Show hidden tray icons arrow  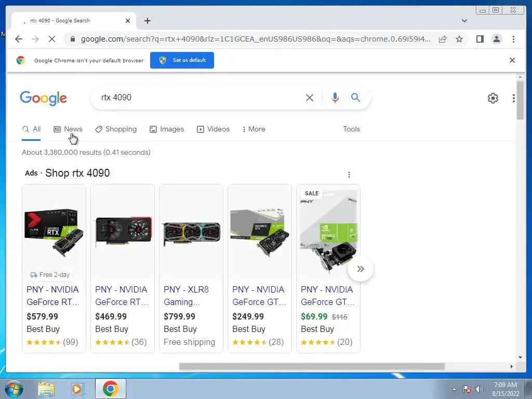pyautogui.click(x=454, y=389)
